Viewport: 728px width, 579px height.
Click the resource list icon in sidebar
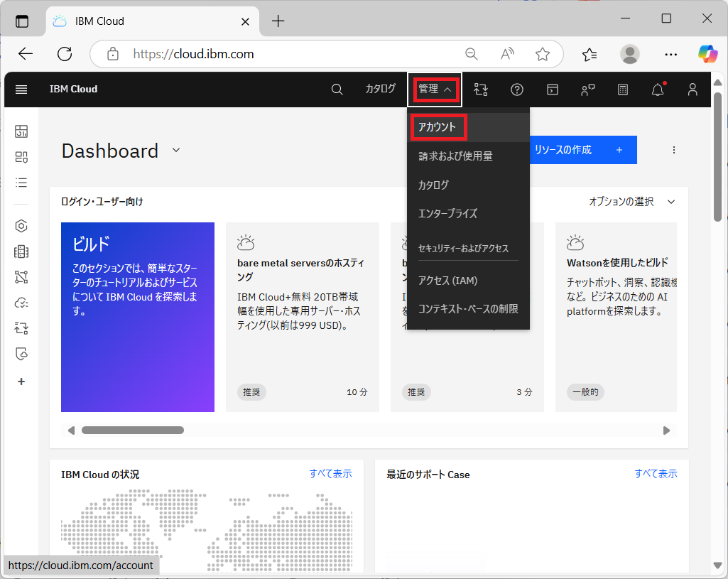(x=21, y=183)
